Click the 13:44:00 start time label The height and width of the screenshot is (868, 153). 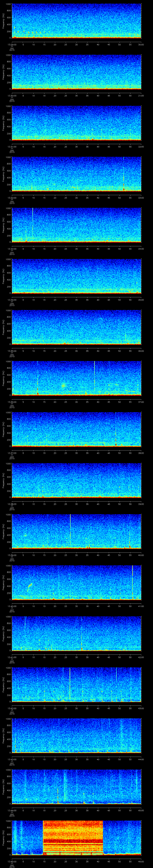pos(12,810)
